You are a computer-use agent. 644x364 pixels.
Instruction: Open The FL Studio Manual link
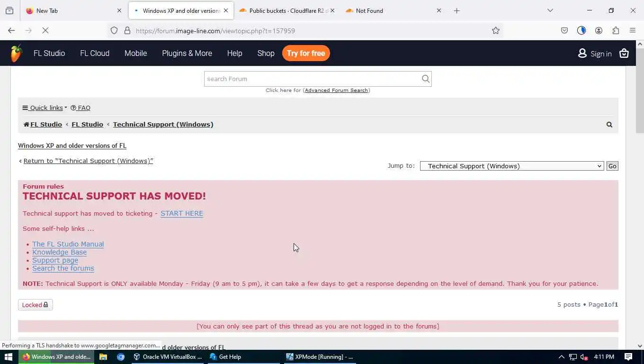coord(68,244)
